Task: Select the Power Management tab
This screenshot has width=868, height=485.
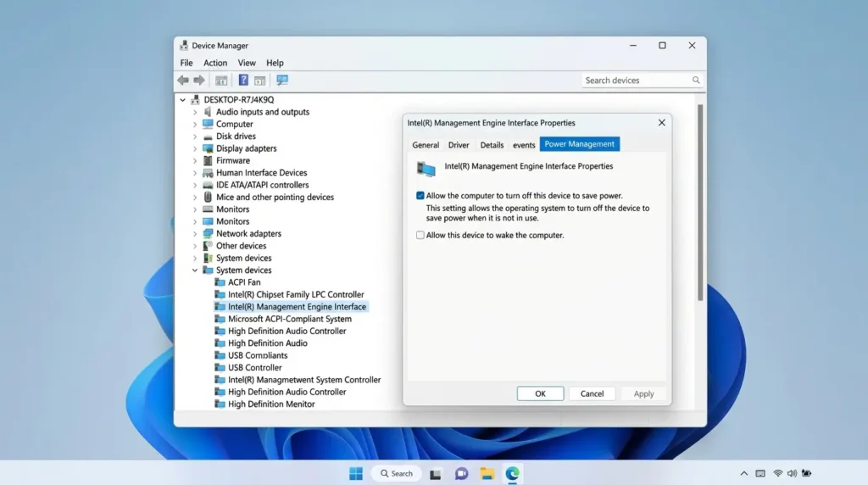Action: pos(580,144)
